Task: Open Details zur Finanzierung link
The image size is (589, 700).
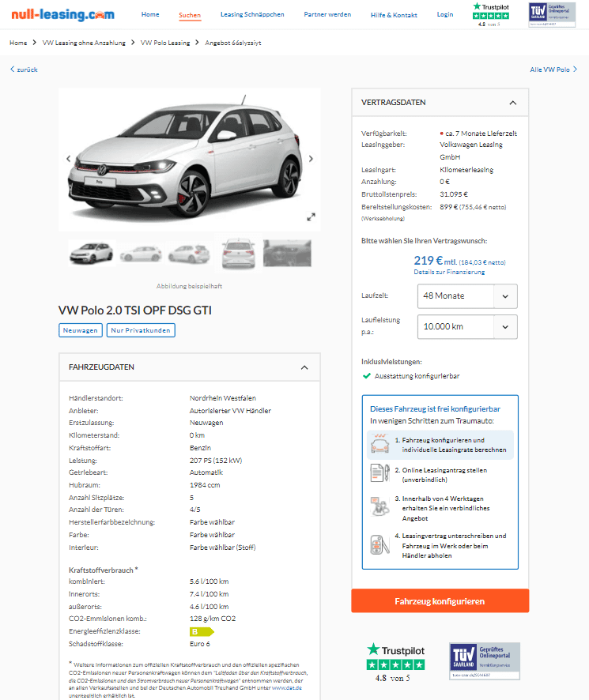Action: point(449,272)
